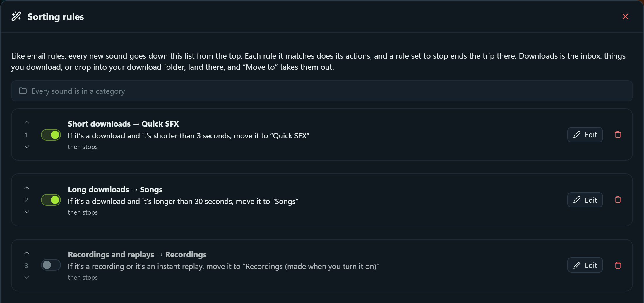
Task: Enable the Recordings and replays rule toggle
Action: [51, 265]
